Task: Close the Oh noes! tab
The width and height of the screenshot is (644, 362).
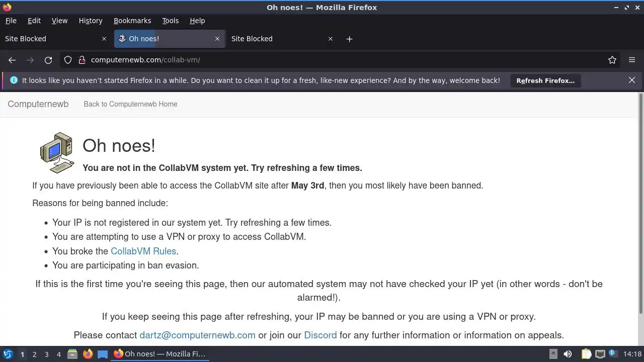Action: pyautogui.click(x=217, y=39)
